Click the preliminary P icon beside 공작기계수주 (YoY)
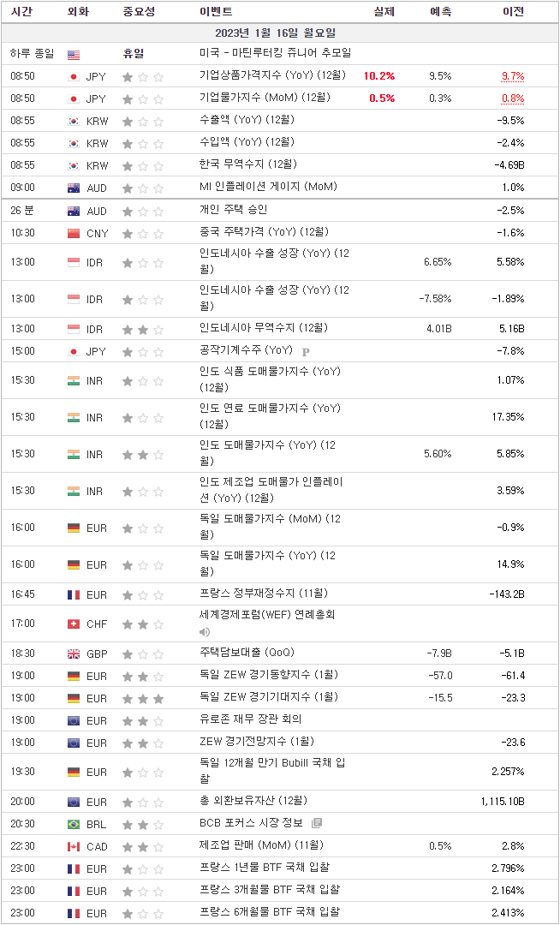 point(306,352)
